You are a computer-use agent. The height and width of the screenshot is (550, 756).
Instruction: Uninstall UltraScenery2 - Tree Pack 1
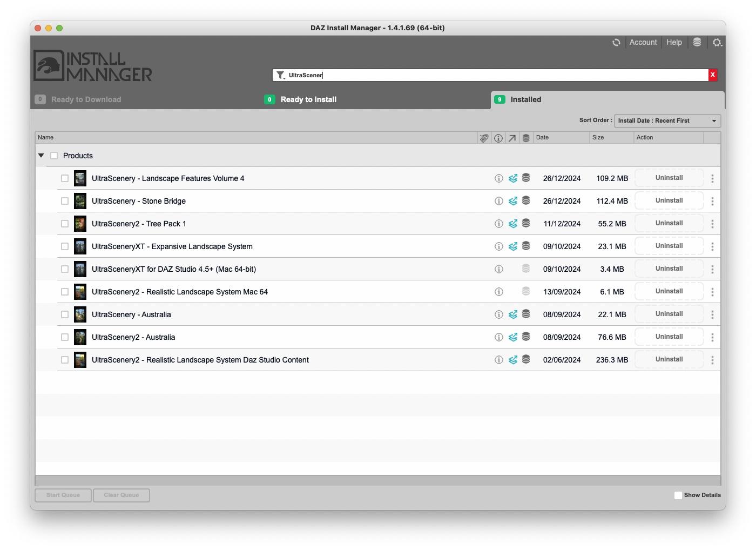pos(669,223)
